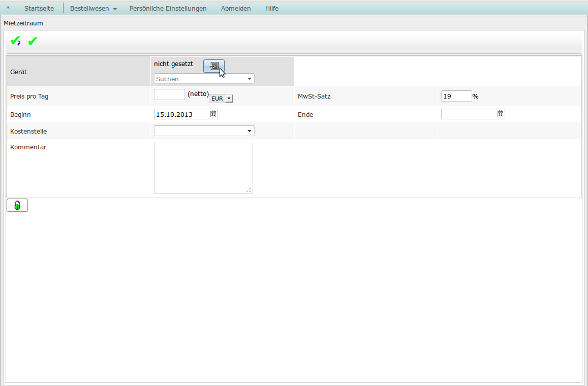Click the empty Ende date field
The width and height of the screenshot is (588, 386).
coord(469,114)
